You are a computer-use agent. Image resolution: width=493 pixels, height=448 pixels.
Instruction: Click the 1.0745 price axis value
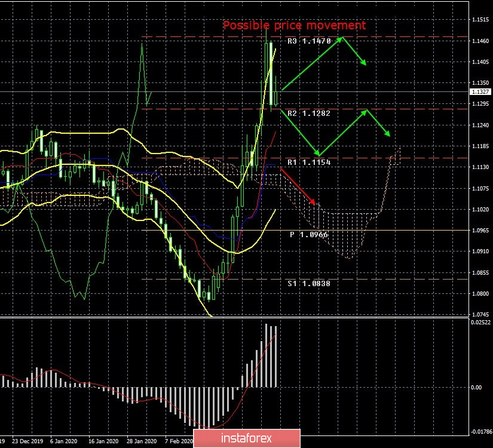pyautogui.click(x=480, y=315)
